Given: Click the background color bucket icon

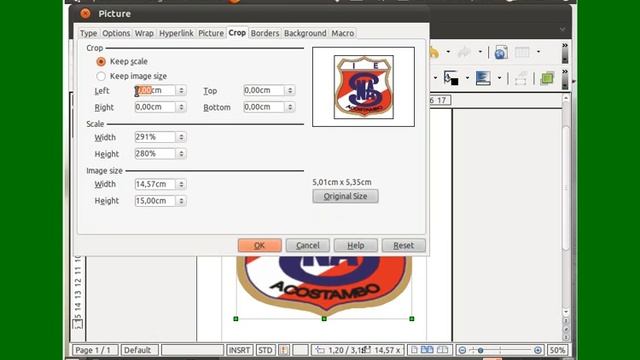Looking at the screenshot, I should (451, 78).
